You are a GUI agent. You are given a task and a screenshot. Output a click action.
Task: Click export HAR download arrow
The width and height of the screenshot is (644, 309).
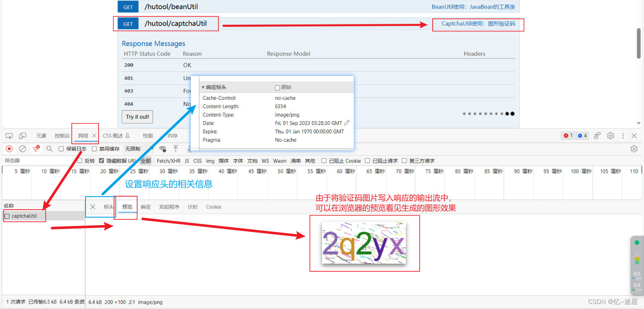coord(189,149)
